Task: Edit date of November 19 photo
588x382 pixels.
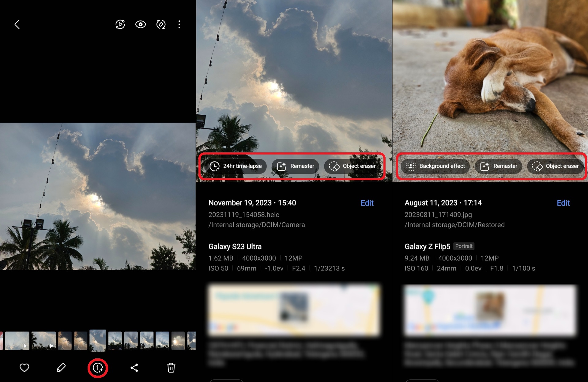Action: click(367, 203)
